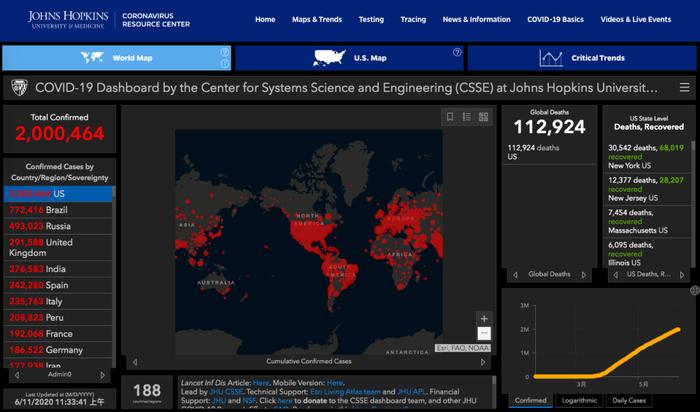Open the NSF link
This screenshot has width=700, height=412.
[249, 401]
